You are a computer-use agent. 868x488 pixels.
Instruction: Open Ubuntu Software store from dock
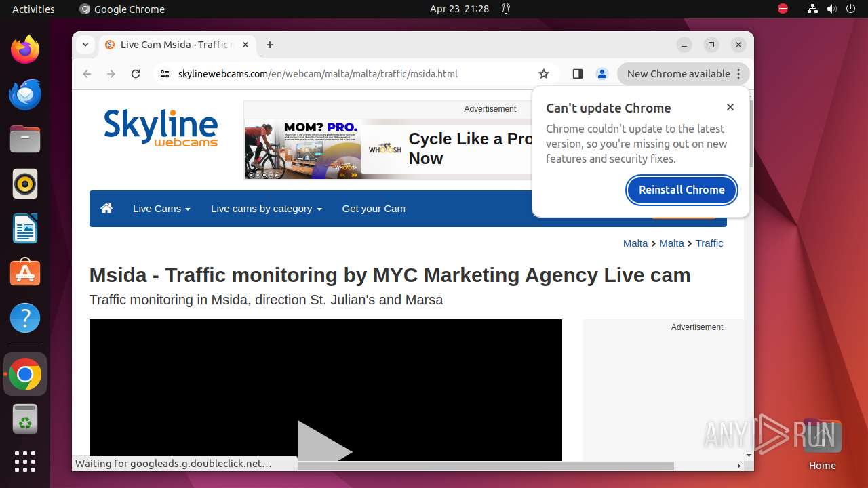click(25, 273)
